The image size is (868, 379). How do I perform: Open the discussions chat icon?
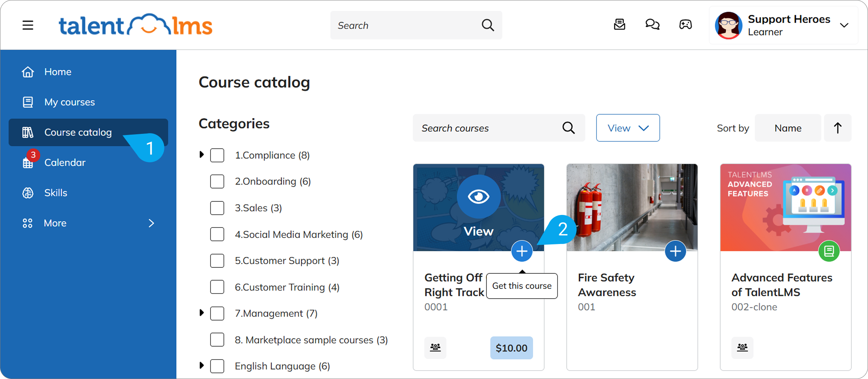pyautogui.click(x=652, y=25)
